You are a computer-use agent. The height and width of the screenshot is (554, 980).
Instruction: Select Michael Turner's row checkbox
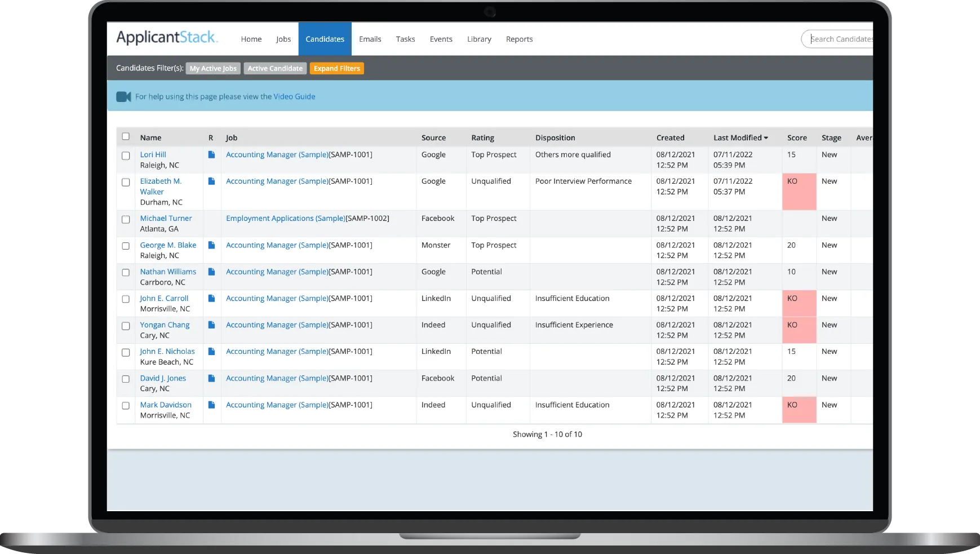(126, 220)
